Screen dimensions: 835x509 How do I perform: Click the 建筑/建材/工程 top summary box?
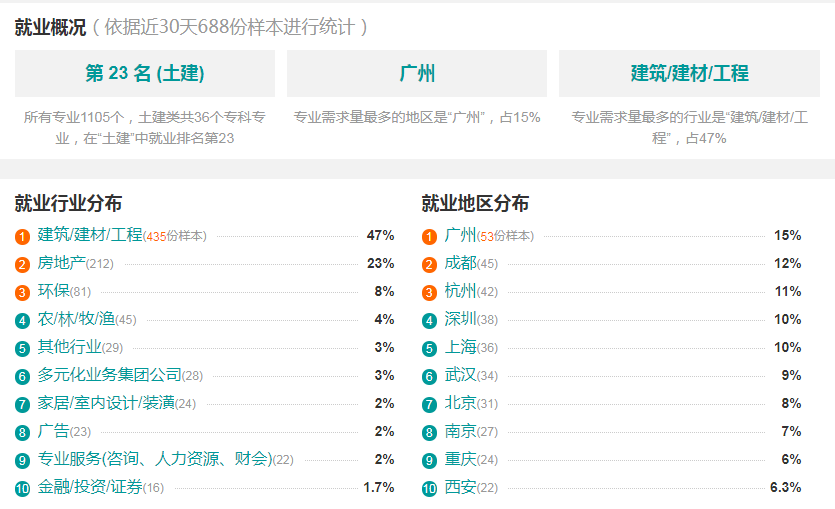tap(689, 73)
